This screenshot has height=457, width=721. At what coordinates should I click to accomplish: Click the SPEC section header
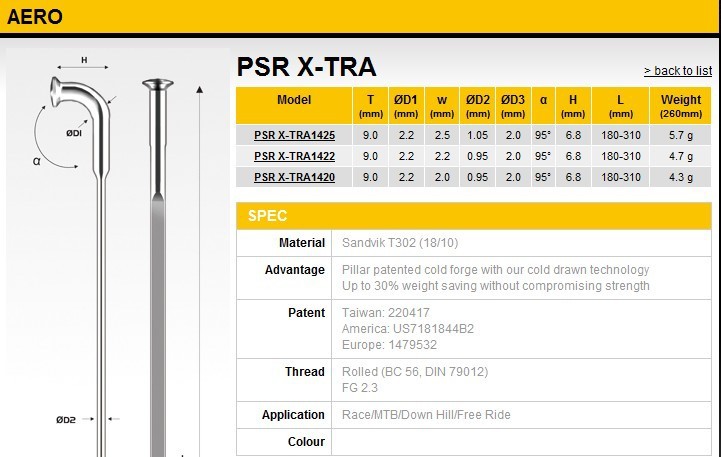pos(474,216)
